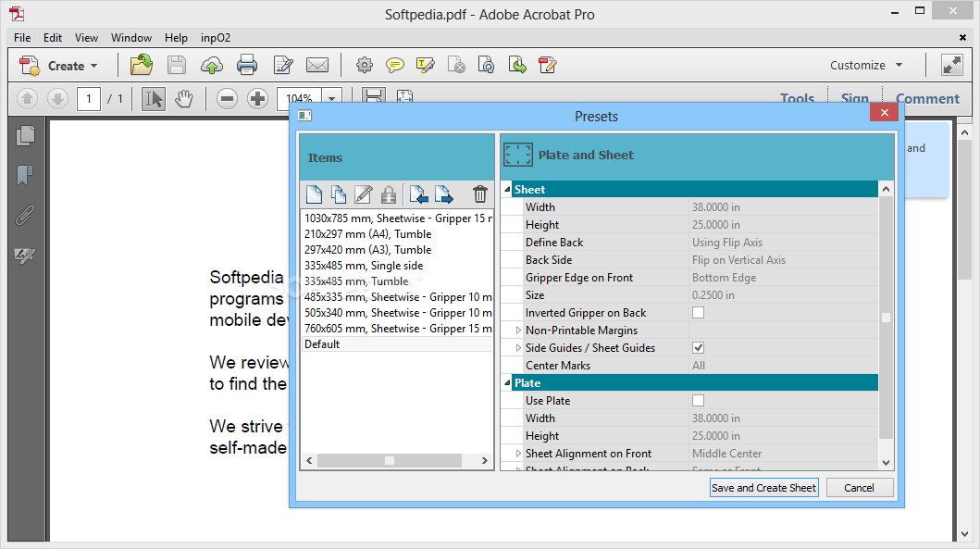Click the Email envelope icon
This screenshot has height=549, width=980.
pyautogui.click(x=317, y=65)
